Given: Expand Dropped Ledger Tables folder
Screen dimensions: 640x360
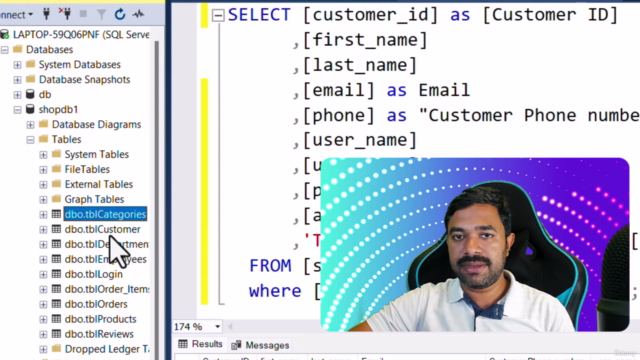Looking at the screenshot, I should coord(43,349).
